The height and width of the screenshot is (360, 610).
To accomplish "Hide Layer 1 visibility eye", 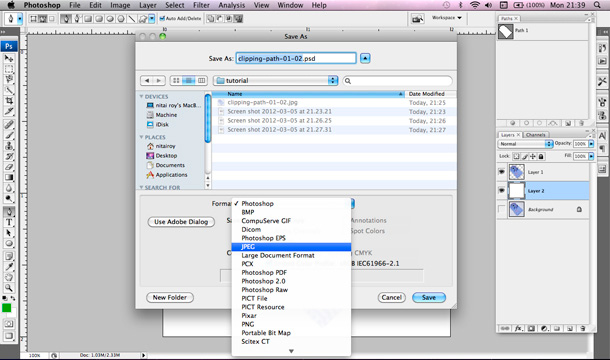I will click(x=501, y=172).
